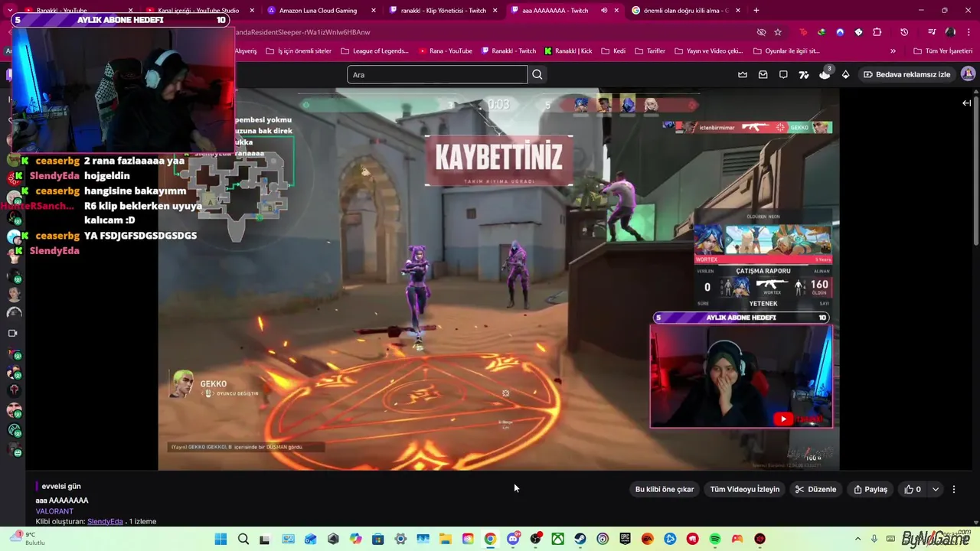The width and height of the screenshot is (980, 551).
Task: Open Microsoft Store from the taskbar
Action: tap(378, 539)
